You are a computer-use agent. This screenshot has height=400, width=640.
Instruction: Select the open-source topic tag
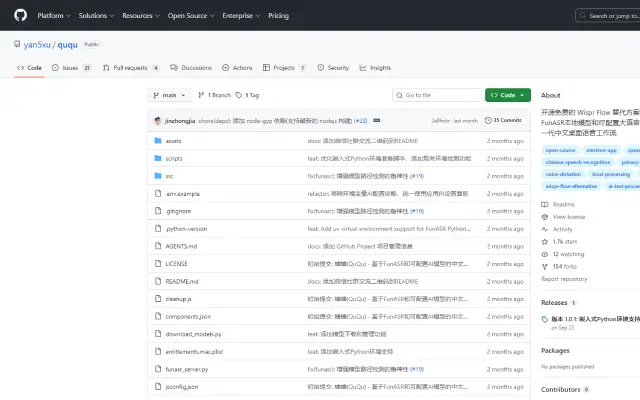[560, 150]
